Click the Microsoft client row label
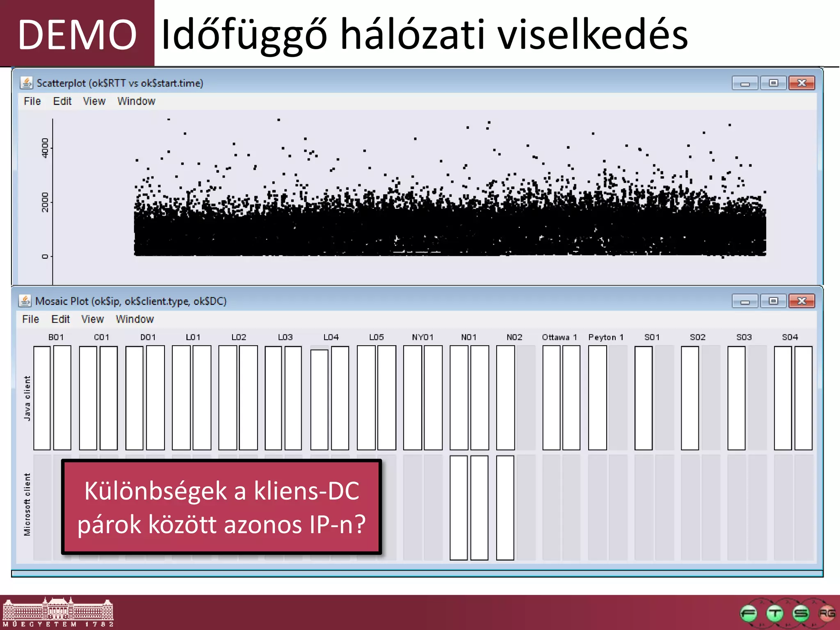 [27, 504]
